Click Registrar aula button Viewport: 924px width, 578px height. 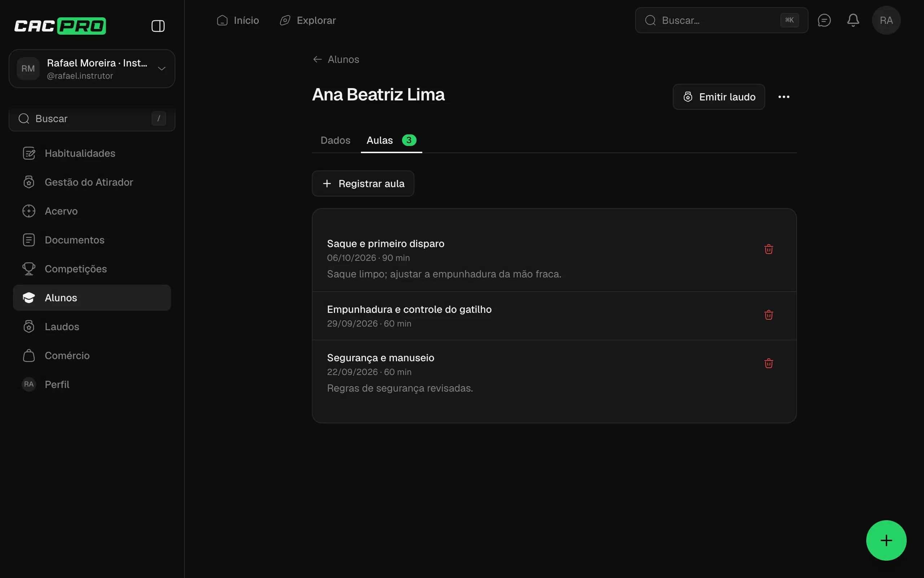[363, 184]
